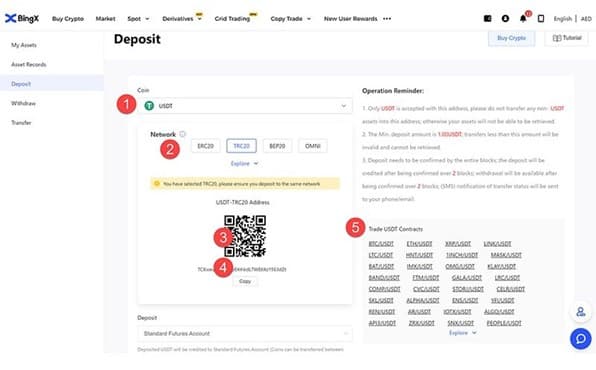Open 1INCH/USDT contract link
The image size is (596, 370).
462,255
